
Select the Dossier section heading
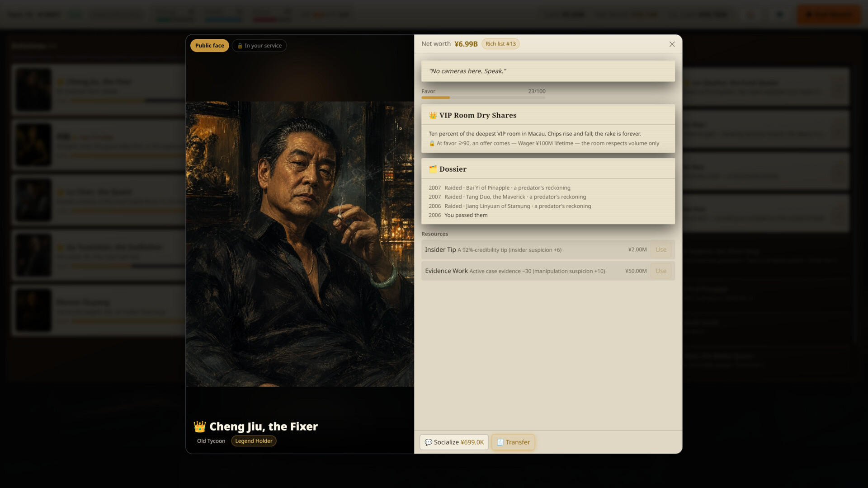coord(453,169)
